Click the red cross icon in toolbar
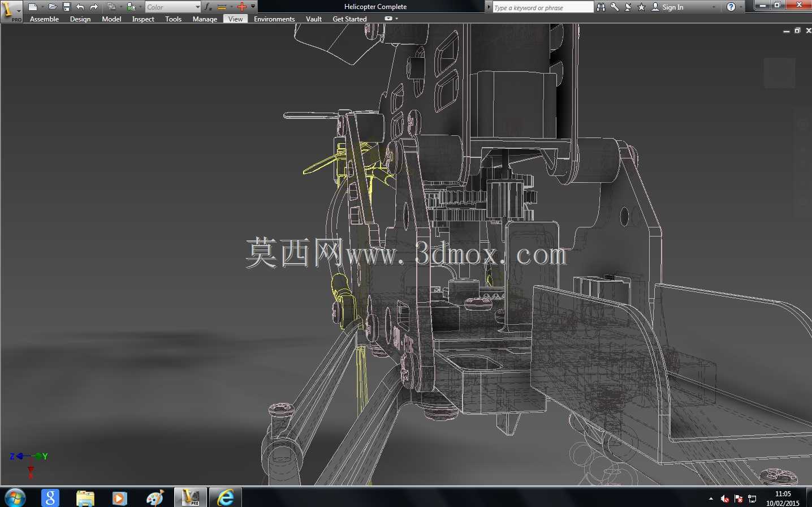Viewport: 812px width, 507px height. coord(242,7)
